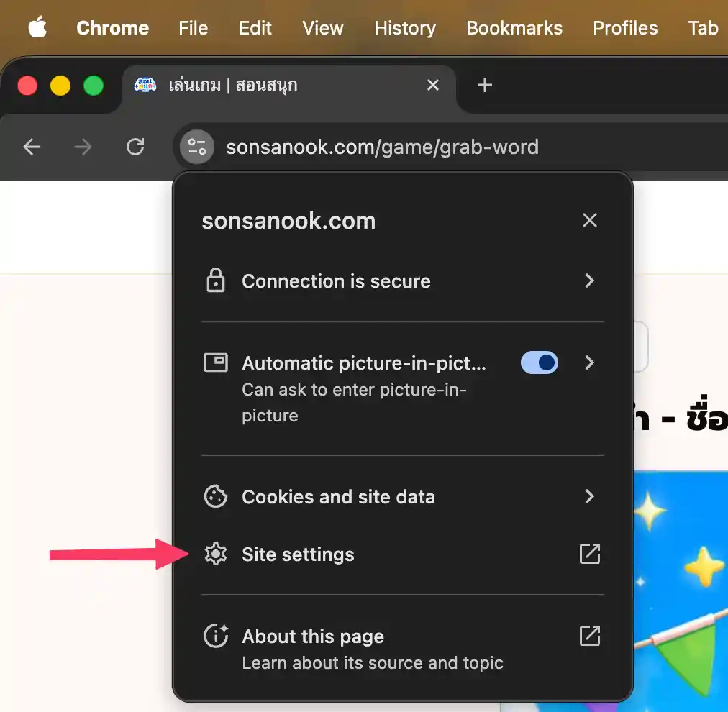Screen dimensions: 728x712
Task: Open the Profiles menu
Action: [x=625, y=28]
